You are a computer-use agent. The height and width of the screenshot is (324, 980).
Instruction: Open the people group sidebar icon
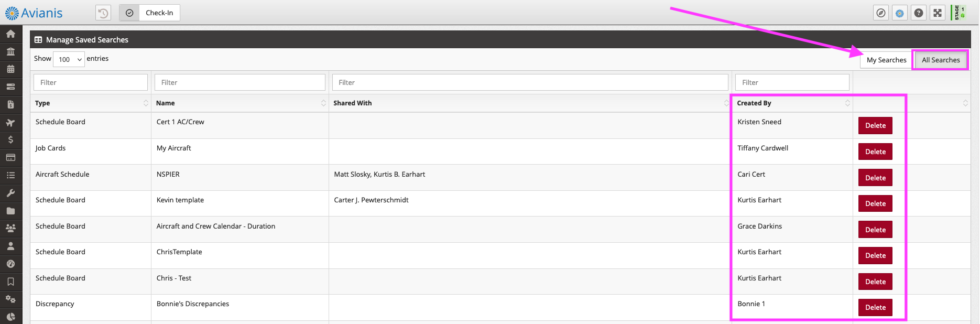10,229
